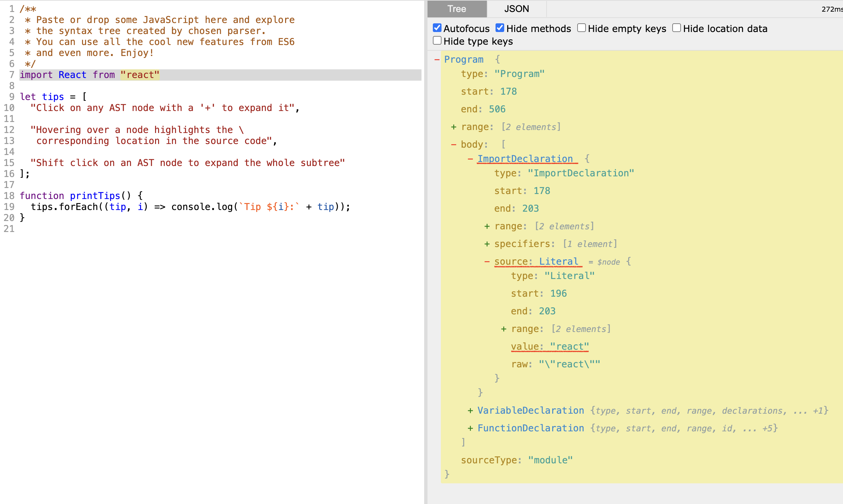Switch to the JSON tab
Image resolution: width=843 pixels, height=504 pixels.
coord(516,9)
